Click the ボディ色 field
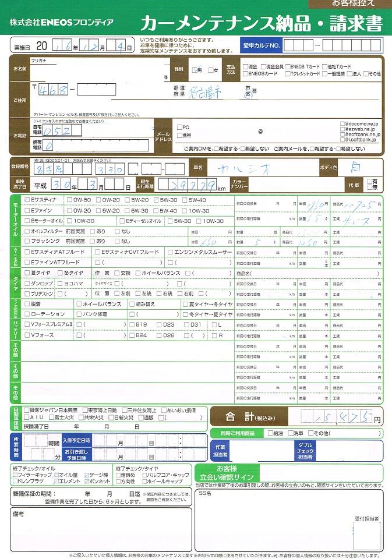Screen dimensions: 392x559 point(360,168)
